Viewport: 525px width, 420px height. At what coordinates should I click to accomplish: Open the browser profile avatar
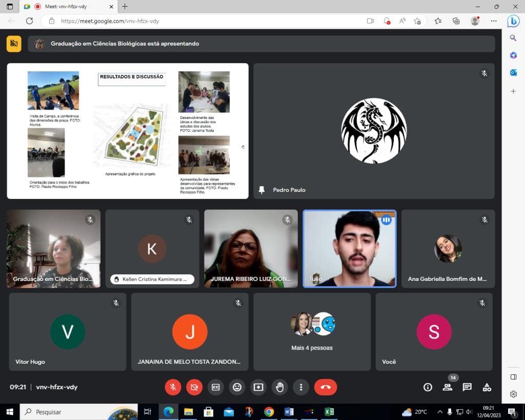tap(475, 21)
